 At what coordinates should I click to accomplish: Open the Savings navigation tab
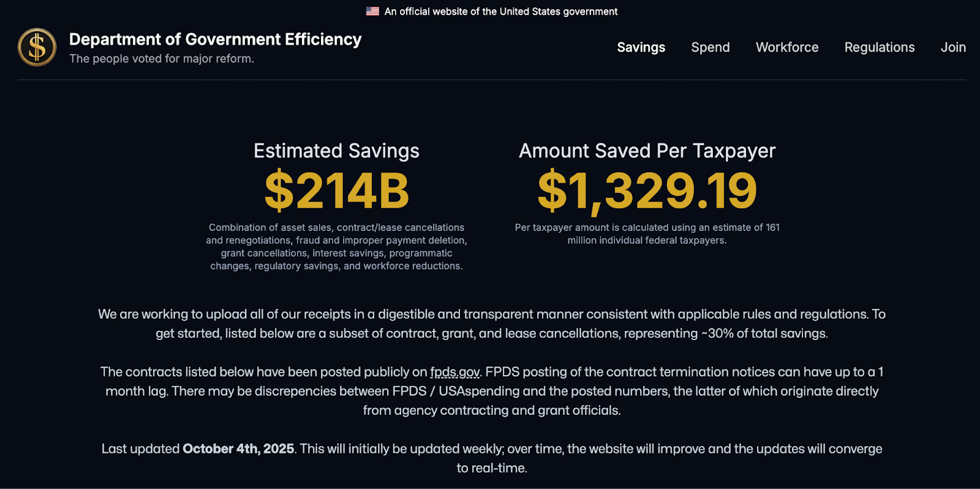click(x=641, y=47)
